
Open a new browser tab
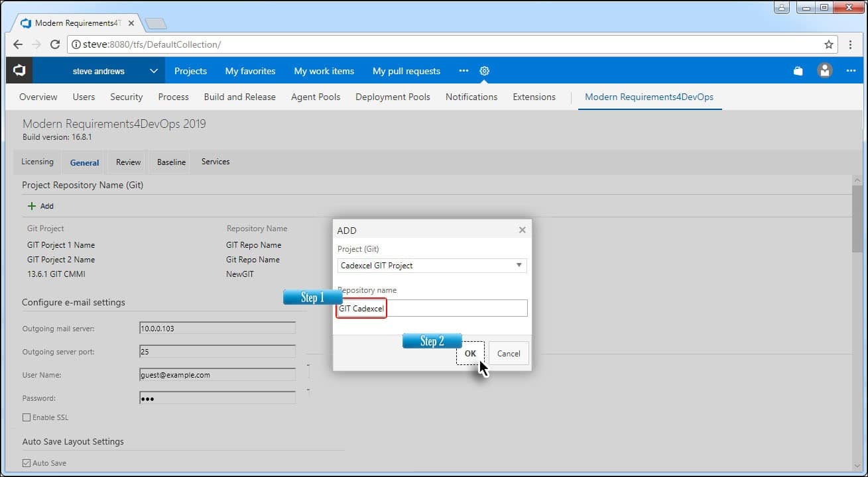(155, 23)
